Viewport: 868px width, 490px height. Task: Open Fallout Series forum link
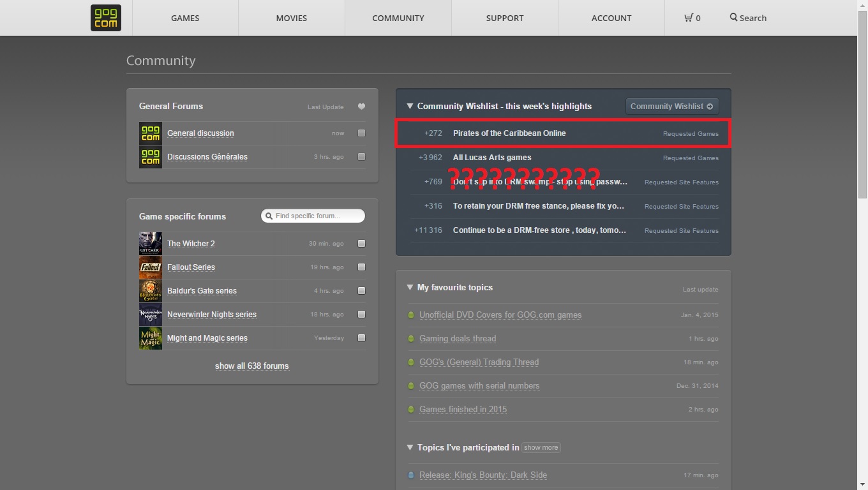pos(191,267)
